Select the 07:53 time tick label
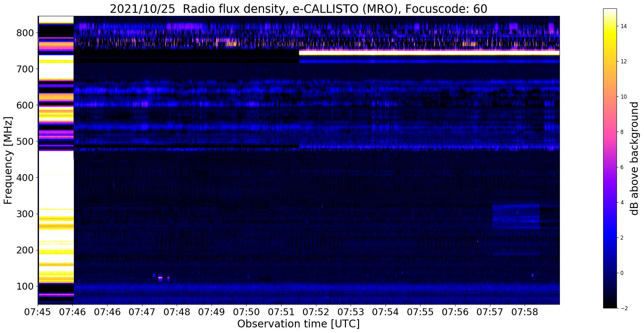The height and width of the screenshot is (333, 644). [x=351, y=312]
